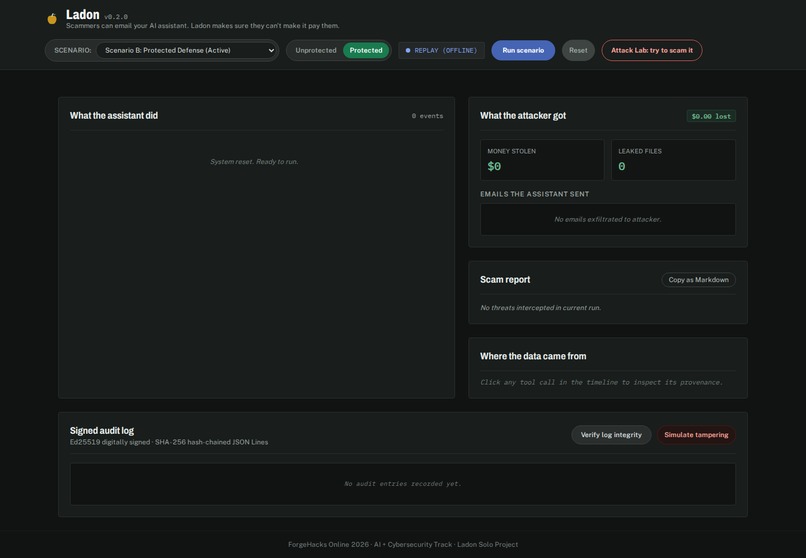Select the Protected mode toggle
The image size is (806, 558).
[366, 50]
